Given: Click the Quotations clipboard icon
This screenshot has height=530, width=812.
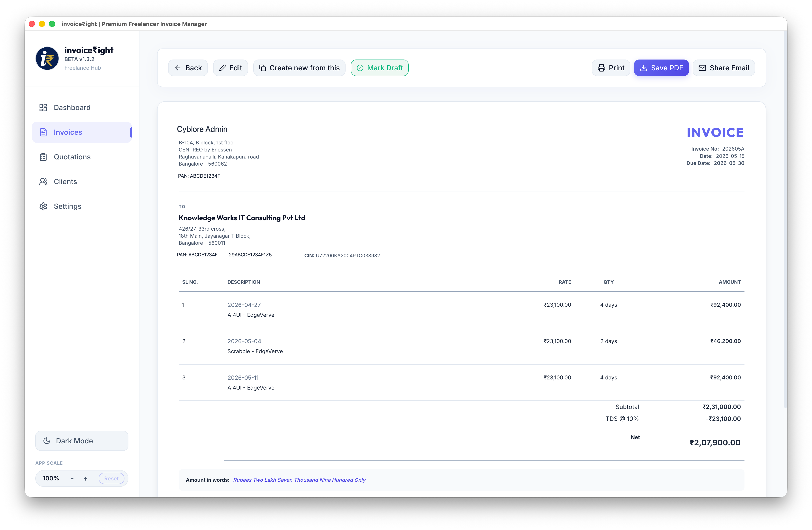Looking at the screenshot, I should [43, 157].
